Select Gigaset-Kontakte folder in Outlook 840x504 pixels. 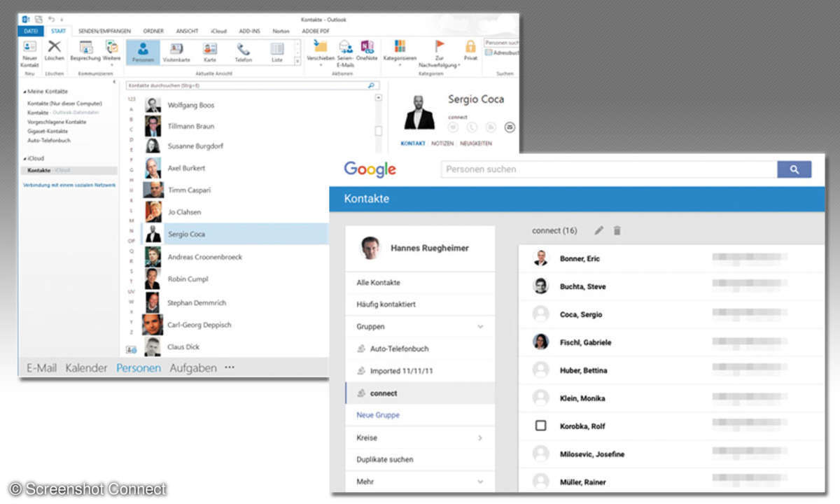(48, 131)
